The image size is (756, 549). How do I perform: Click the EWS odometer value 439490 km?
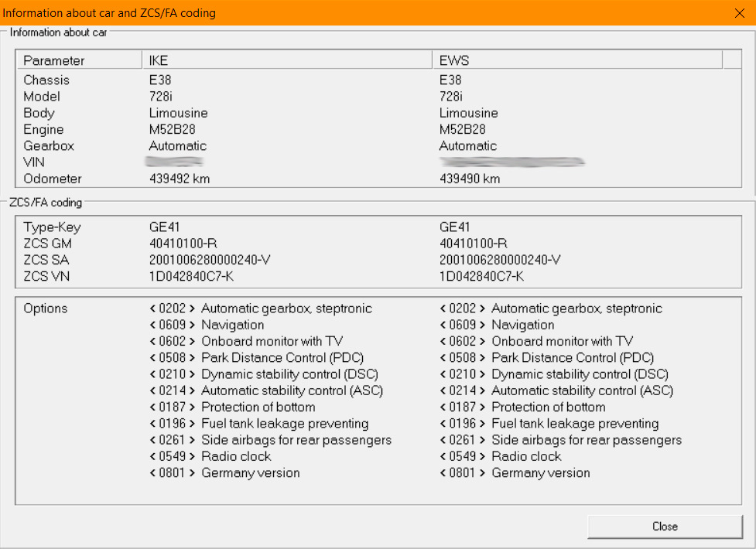point(470,179)
